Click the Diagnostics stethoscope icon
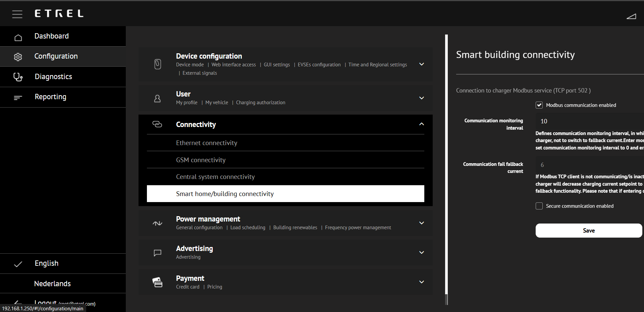This screenshot has height=312, width=644. (18, 77)
